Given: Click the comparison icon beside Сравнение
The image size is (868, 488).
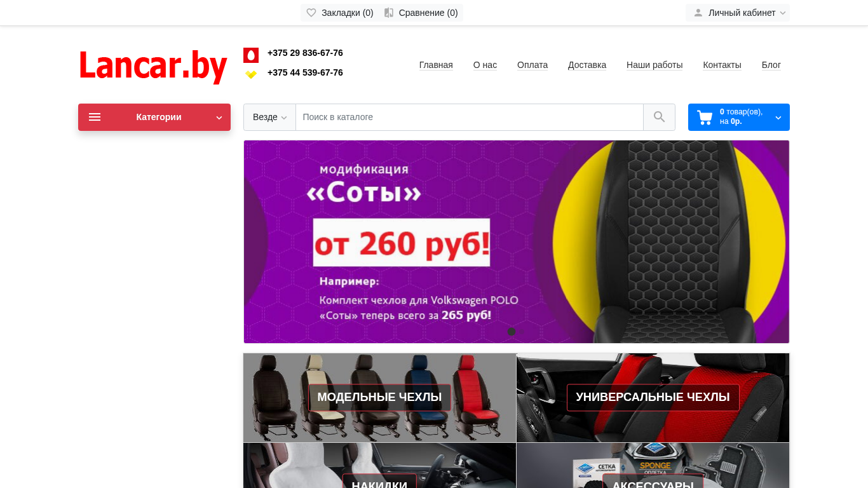Looking at the screenshot, I should pyautogui.click(x=389, y=13).
